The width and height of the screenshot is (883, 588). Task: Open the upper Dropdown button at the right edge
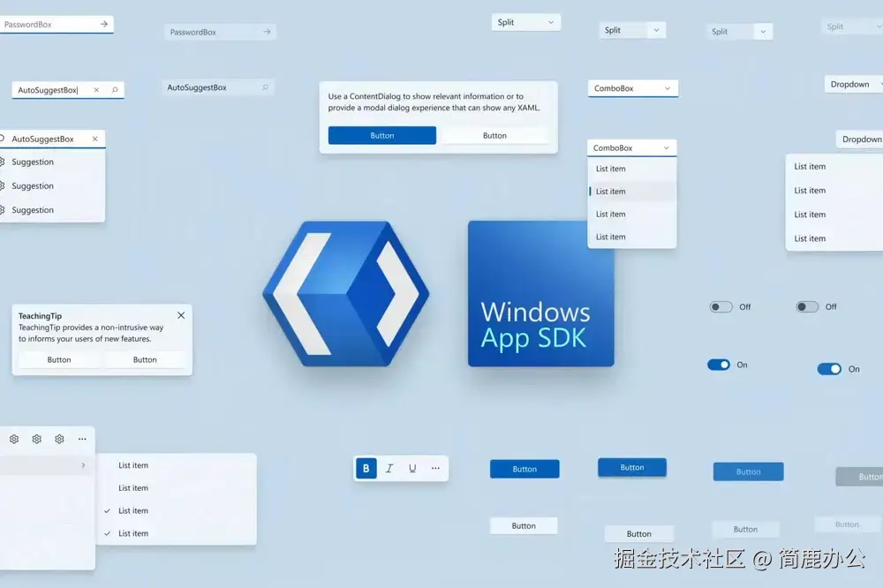(x=854, y=85)
